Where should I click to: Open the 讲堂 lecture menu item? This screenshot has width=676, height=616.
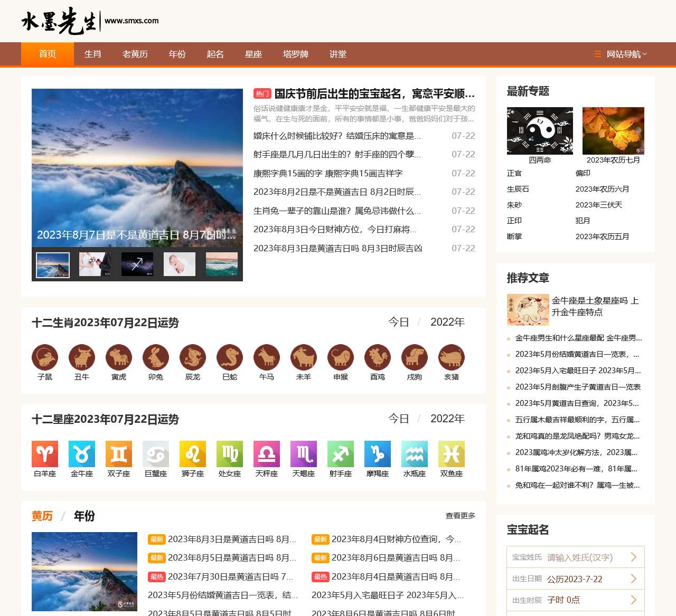click(338, 54)
